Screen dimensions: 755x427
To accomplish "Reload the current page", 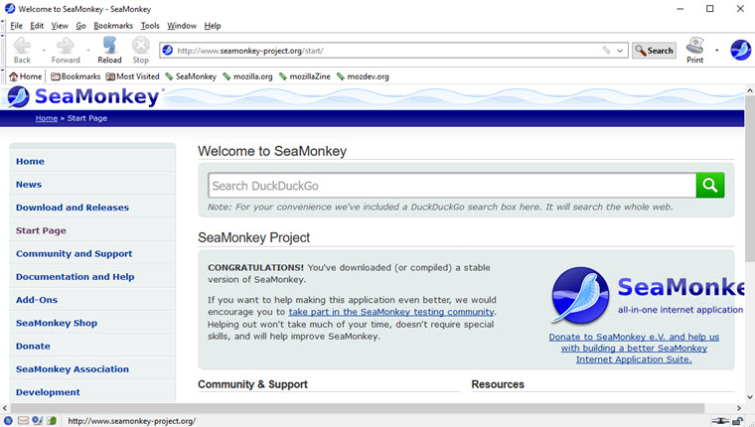I will (x=109, y=50).
